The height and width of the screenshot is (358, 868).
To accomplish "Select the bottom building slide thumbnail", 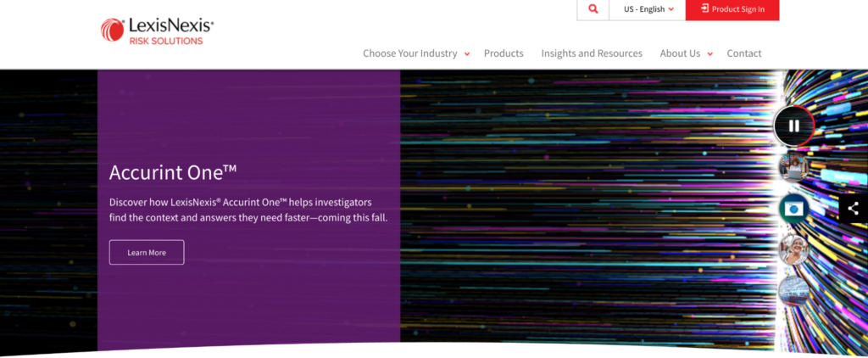I will (x=793, y=291).
